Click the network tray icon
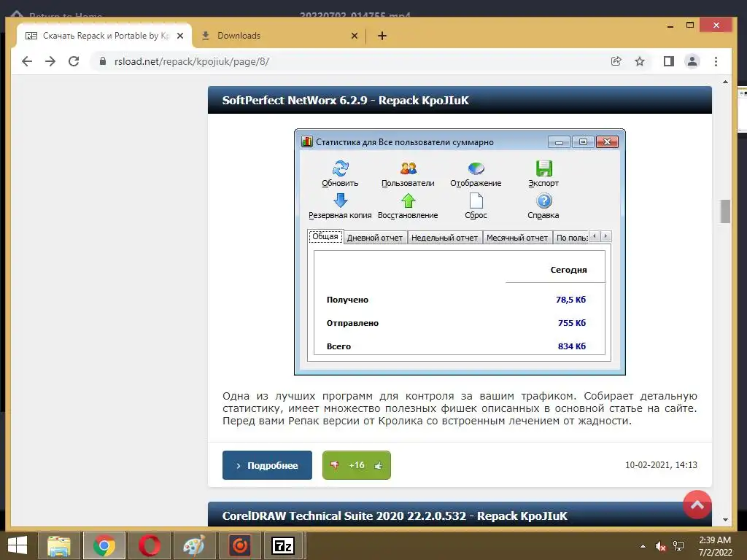The width and height of the screenshot is (747, 560). point(678,546)
